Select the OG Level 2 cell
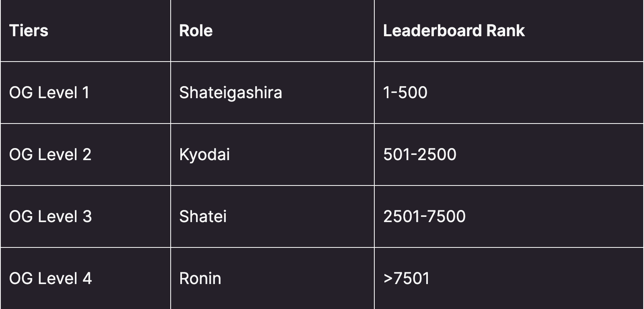Image resolution: width=644 pixels, height=309 pixels. pos(85,154)
